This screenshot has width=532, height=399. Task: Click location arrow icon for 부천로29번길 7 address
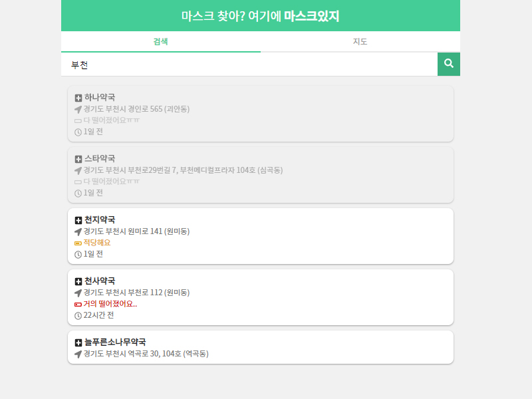click(78, 171)
